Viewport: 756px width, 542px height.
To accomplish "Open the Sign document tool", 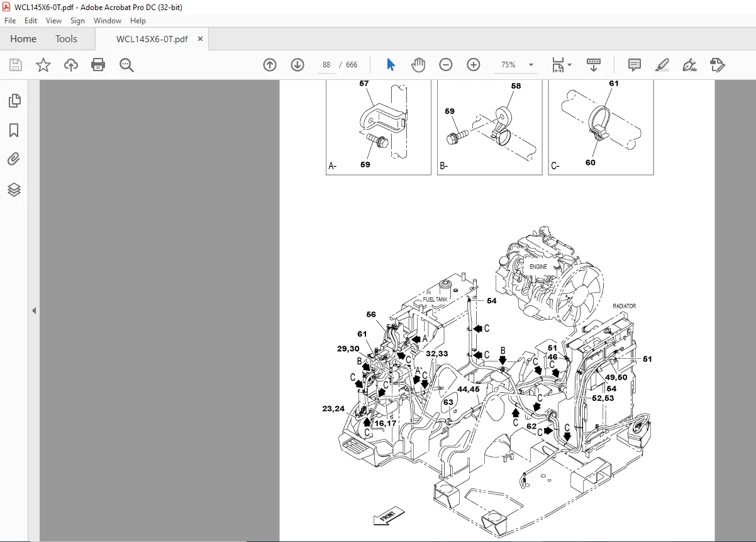I will click(x=690, y=65).
